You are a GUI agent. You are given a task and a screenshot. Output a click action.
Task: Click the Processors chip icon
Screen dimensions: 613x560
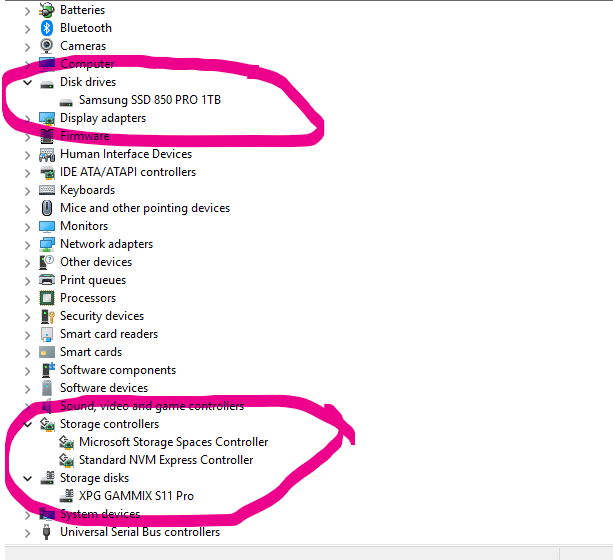click(x=47, y=298)
